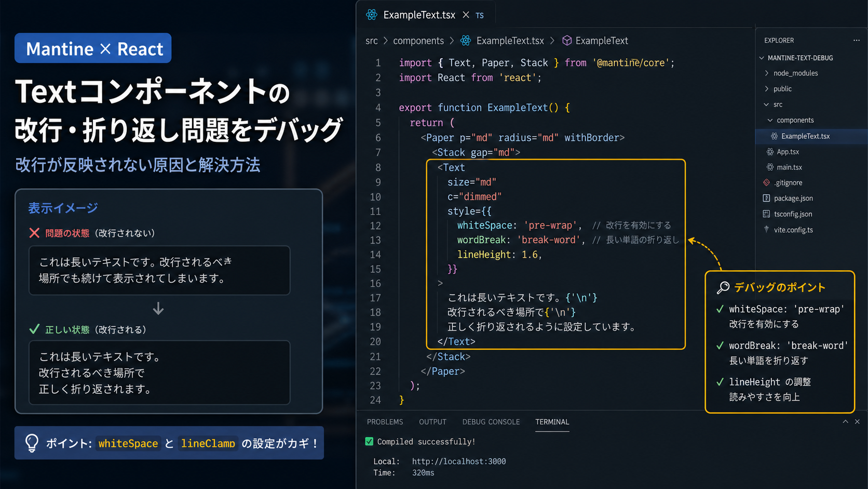Click the ExampleText symbol breadcrumb
This screenshot has height=489, width=868.
pyautogui.click(x=602, y=41)
